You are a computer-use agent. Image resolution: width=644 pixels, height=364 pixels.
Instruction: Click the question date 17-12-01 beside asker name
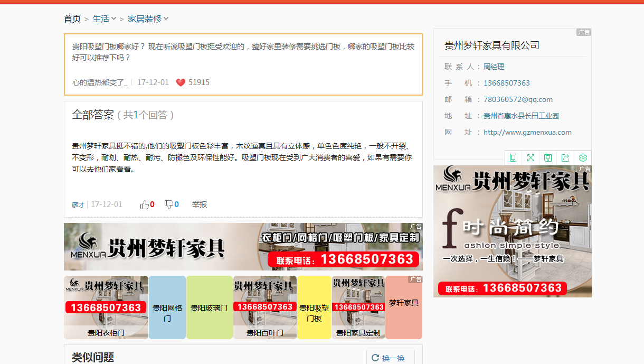[153, 82]
